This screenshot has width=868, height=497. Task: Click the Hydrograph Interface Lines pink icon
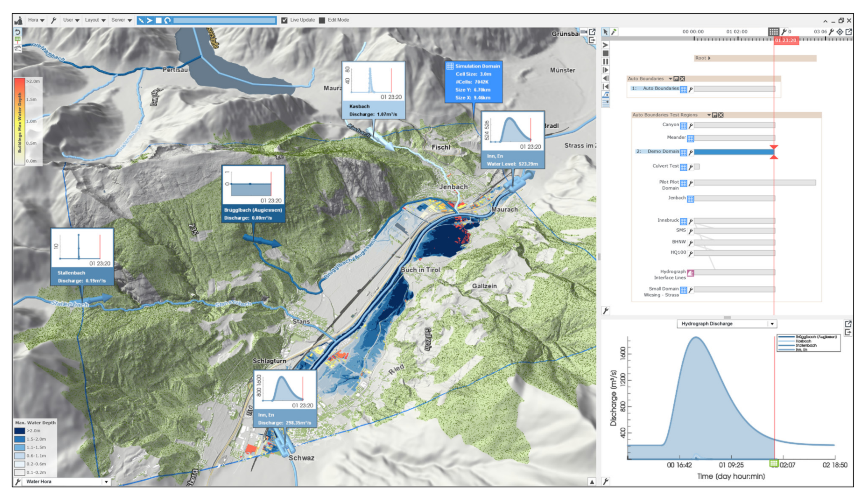691,273
